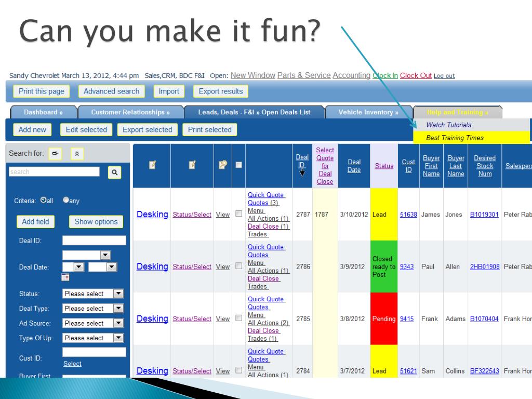Screen dimensions: 532x399
Task: Click the Advanced search button
Action: 111,91
